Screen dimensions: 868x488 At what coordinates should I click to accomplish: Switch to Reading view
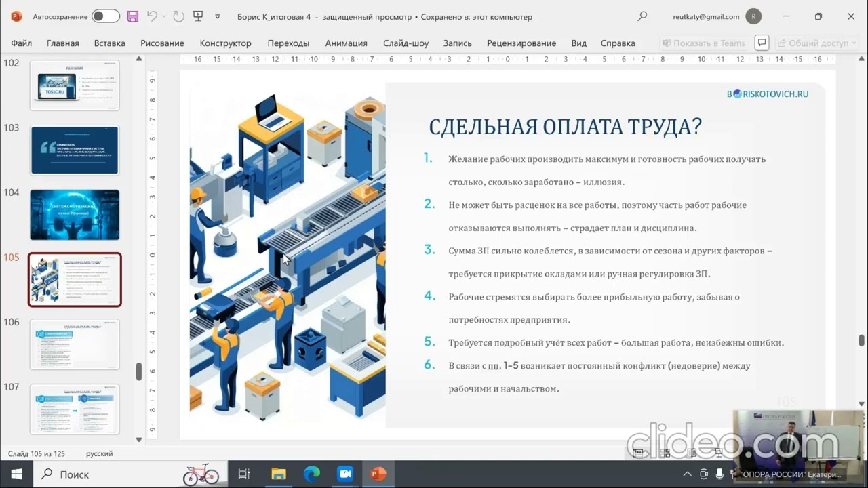[x=692, y=453]
